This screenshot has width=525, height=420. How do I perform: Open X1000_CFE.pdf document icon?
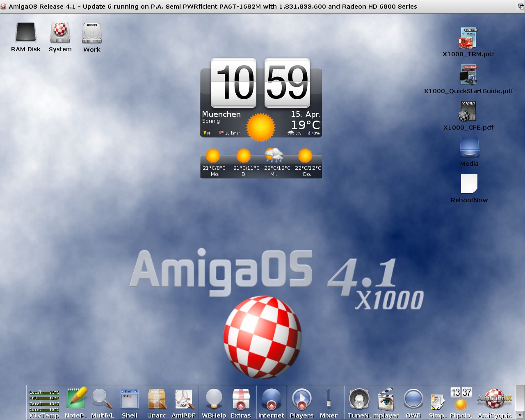(468, 111)
